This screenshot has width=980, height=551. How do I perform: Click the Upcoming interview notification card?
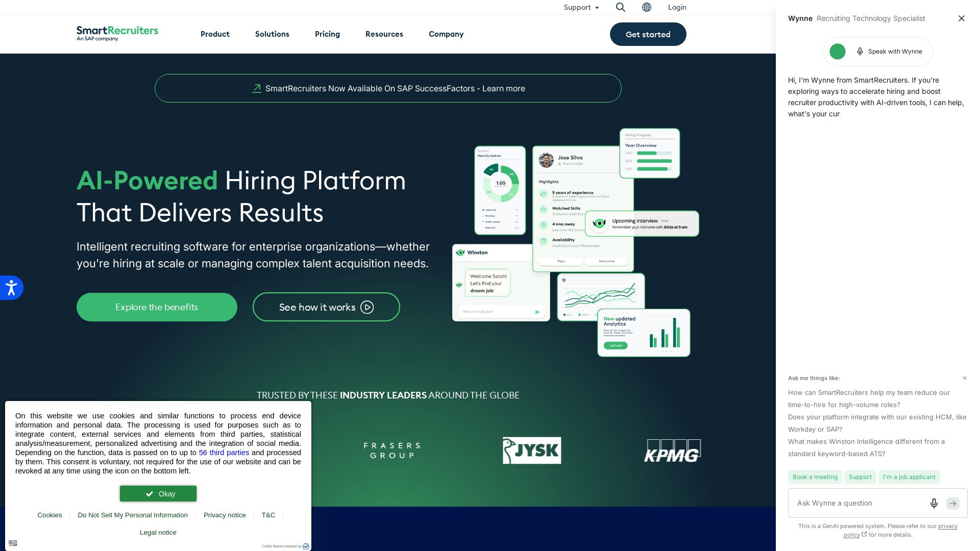(x=642, y=223)
